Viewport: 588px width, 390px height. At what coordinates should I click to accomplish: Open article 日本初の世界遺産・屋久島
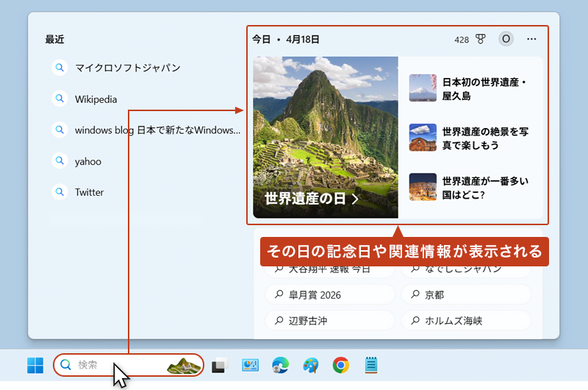click(485, 89)
